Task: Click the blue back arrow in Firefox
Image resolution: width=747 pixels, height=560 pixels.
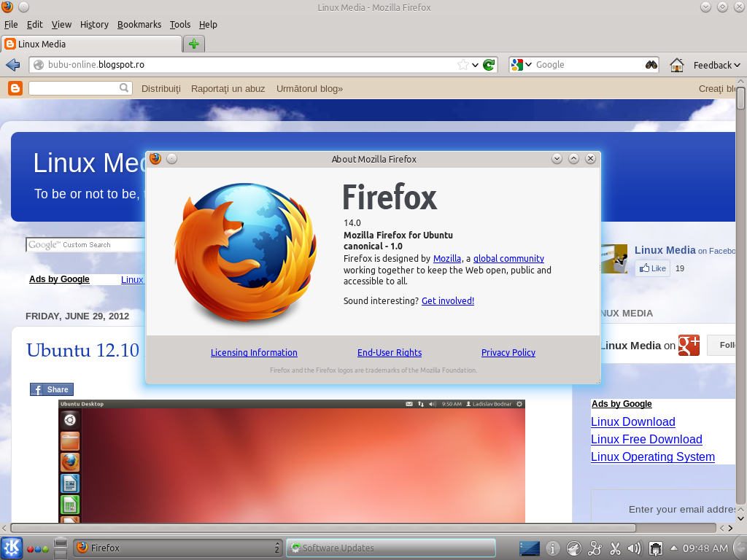Action: (x=13, y=65)
